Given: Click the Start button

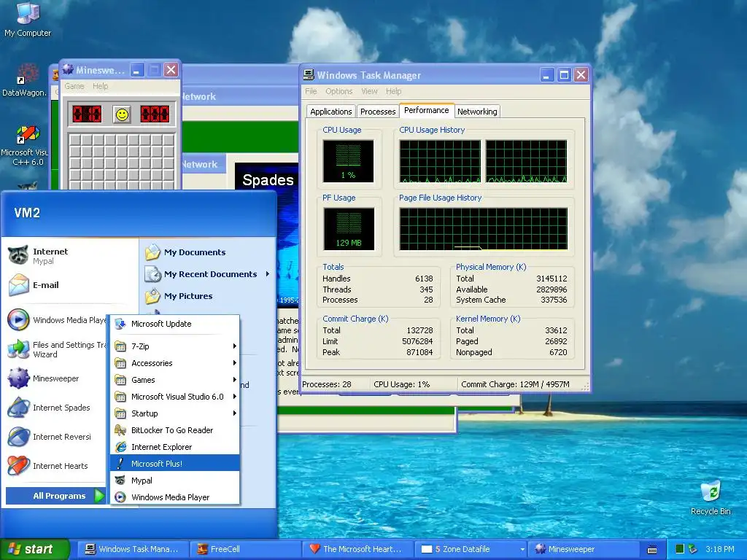Looking at the screenshot, I should 35,549.
